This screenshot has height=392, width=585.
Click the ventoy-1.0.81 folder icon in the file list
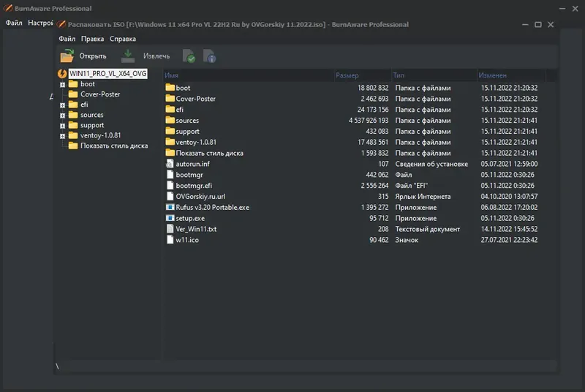pos(170,142)
